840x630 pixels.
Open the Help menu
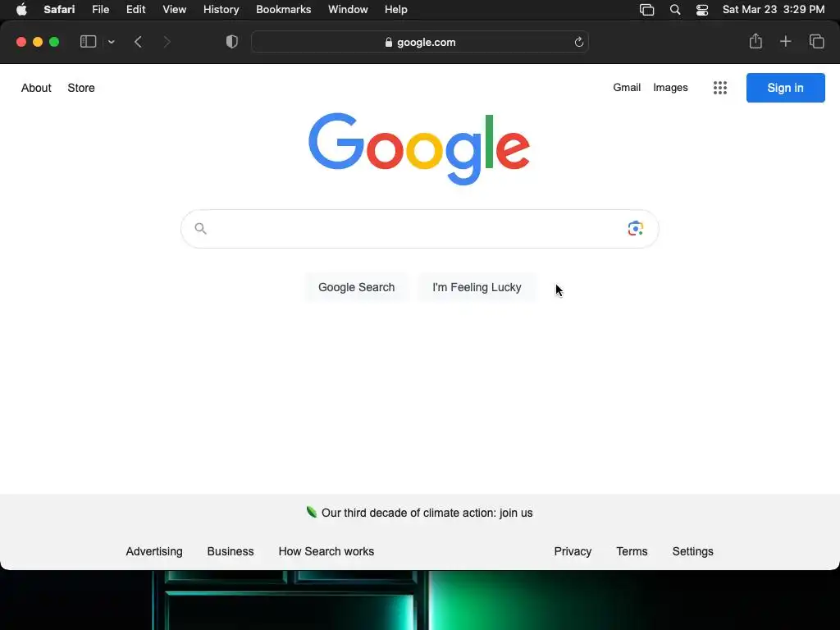(x=396, y=10)
